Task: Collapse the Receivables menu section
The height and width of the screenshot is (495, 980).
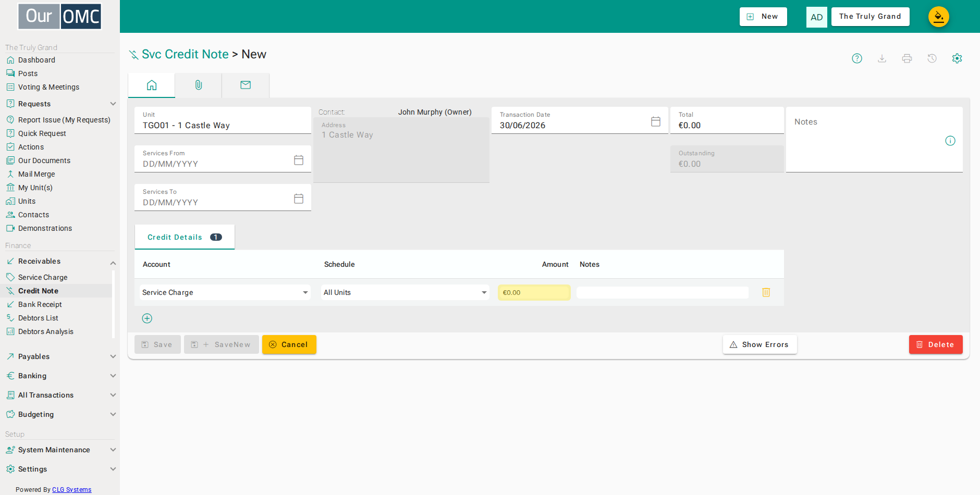Action: pos(60,261)
